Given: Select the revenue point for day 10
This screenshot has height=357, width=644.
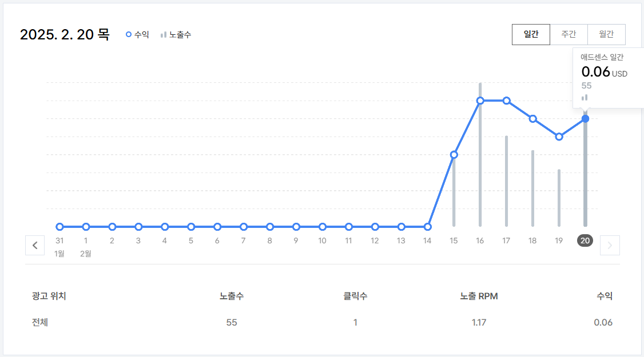Looking at the screenshot, I should [x=323, y=227].
